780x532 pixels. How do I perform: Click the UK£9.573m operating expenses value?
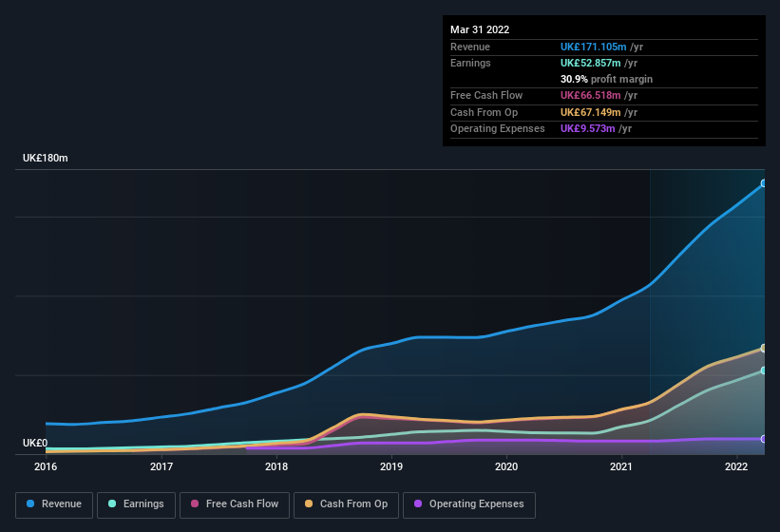tap(587, 128)
